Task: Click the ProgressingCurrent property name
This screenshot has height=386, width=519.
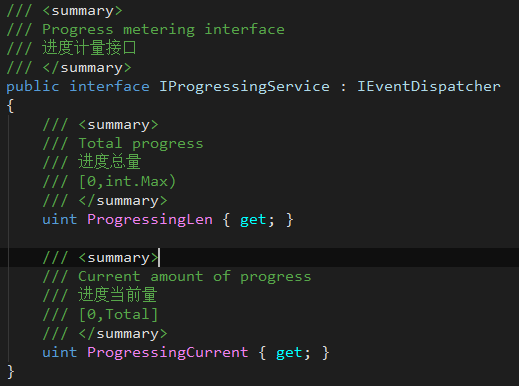Action: tap(168, 353)
